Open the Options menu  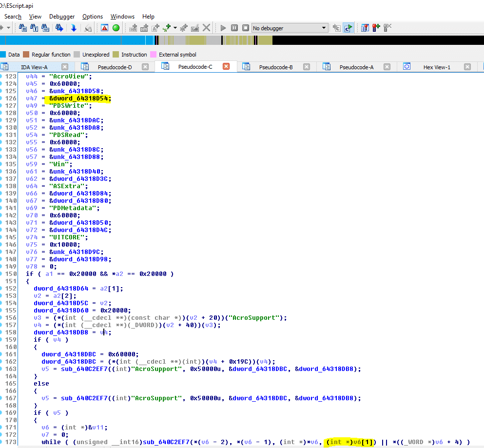(x=93, y=17)
